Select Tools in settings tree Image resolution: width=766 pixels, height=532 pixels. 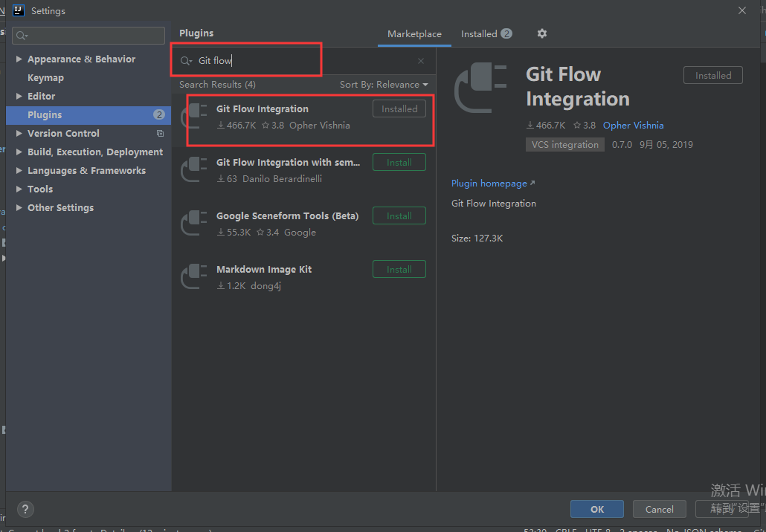(x=40, y=189)
